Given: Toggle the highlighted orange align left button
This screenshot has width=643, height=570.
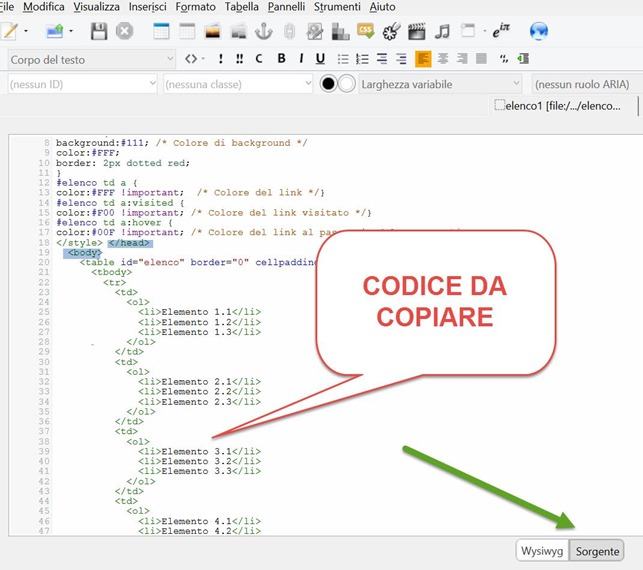Looking at the screenshot, I should click(423, 59).
